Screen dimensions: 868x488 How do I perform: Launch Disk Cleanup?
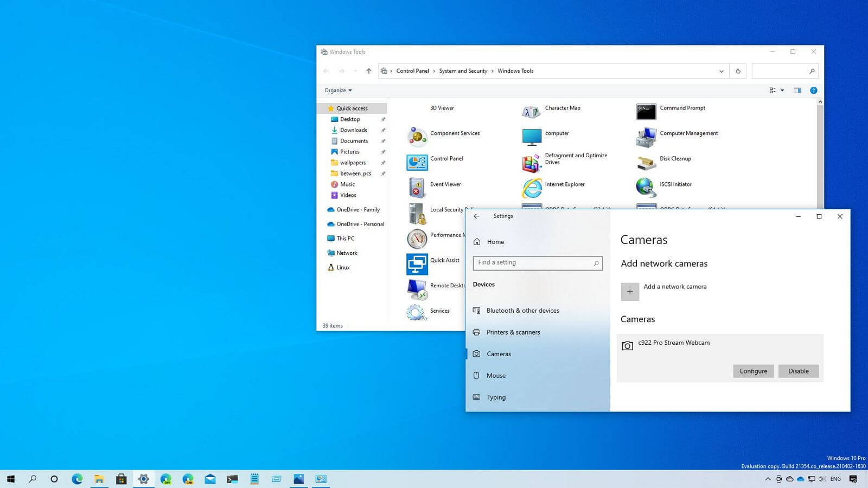675,158
